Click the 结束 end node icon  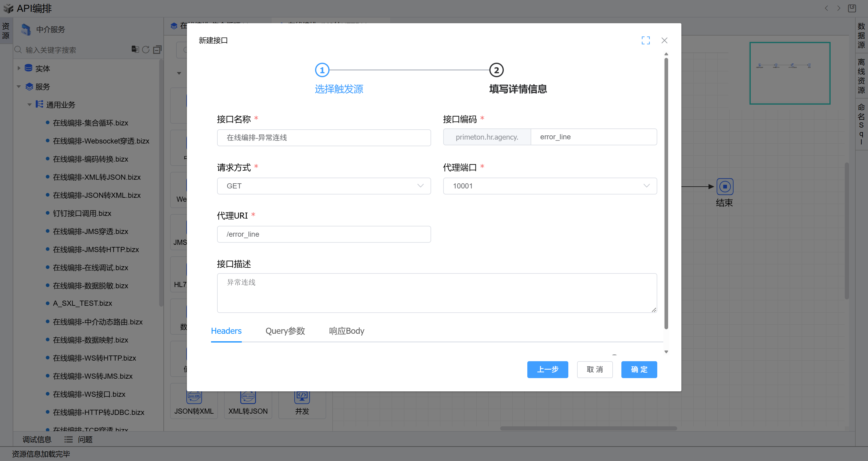click(x=724, y=186)
